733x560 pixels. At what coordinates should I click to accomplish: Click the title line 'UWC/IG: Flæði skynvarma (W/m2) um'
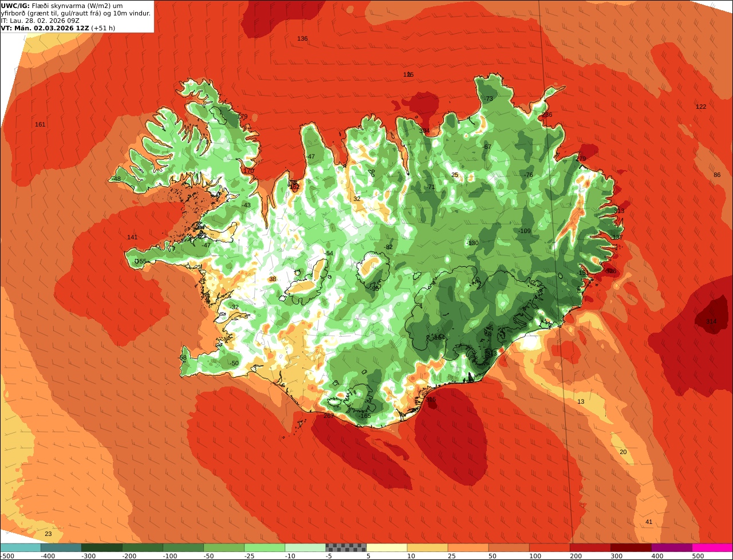(x=62, y=5)
